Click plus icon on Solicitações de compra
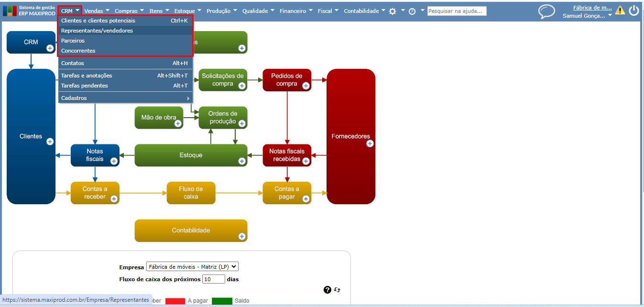 tap(242, 86)
